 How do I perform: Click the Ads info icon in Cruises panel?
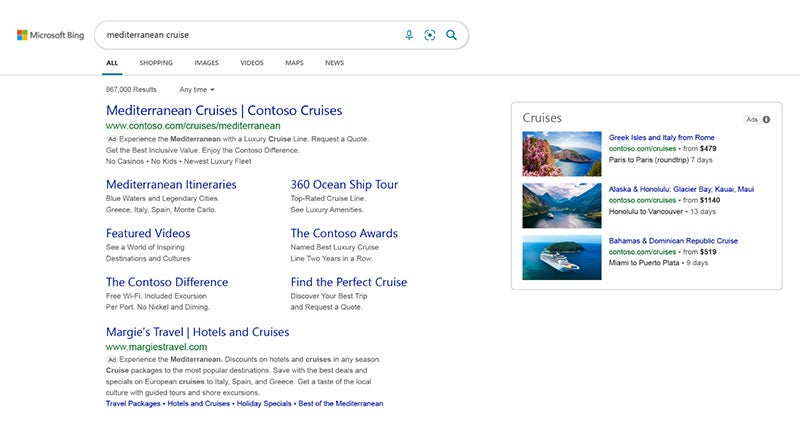pyautogui.click(x=766, y=120)
